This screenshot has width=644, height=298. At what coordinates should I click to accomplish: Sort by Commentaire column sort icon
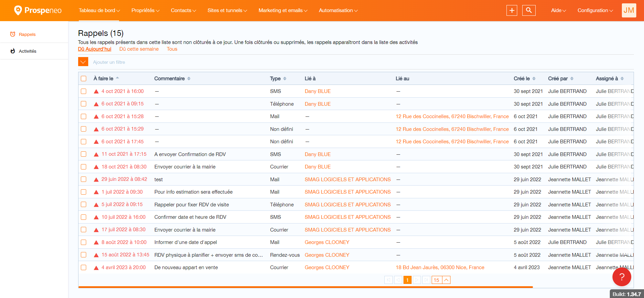click(189, 79)
